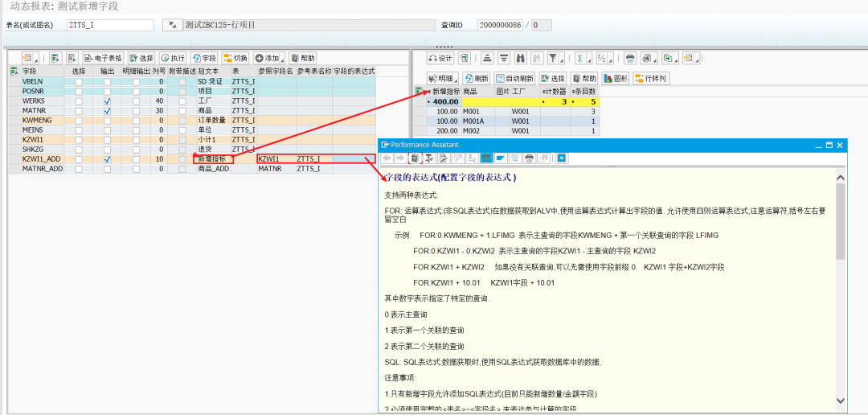Click the sum total Σ icon
The height and width of the screenshot is (415, 868).
pos(579,58)
